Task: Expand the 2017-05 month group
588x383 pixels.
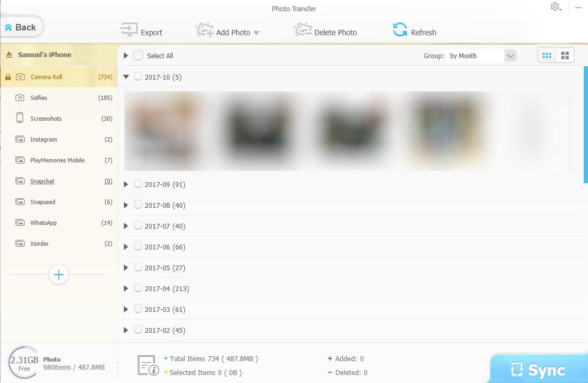Action: pyautogui.click(x=126, y=268)
